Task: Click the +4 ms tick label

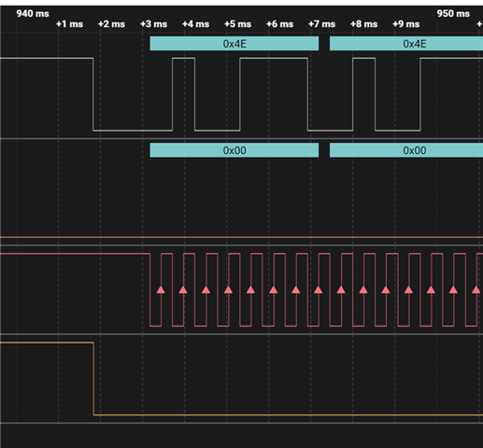Action: tap(195, 24)
